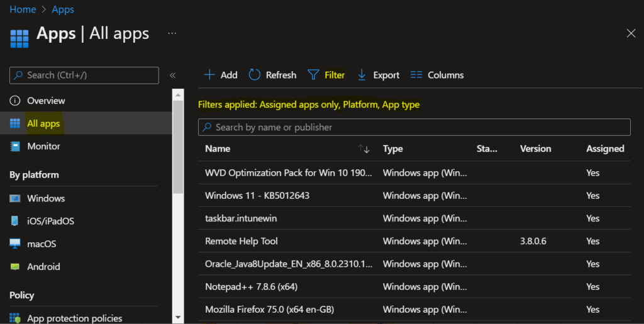
Task: Open Oracle_Java8Update app row
Action: (414, 264)
